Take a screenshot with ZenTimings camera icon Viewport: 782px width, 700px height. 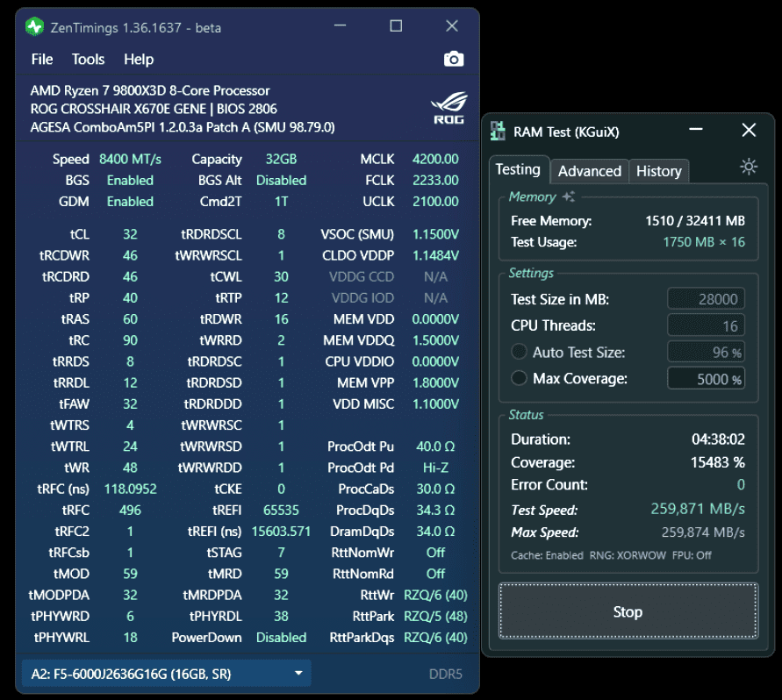(x=454, y=60)
